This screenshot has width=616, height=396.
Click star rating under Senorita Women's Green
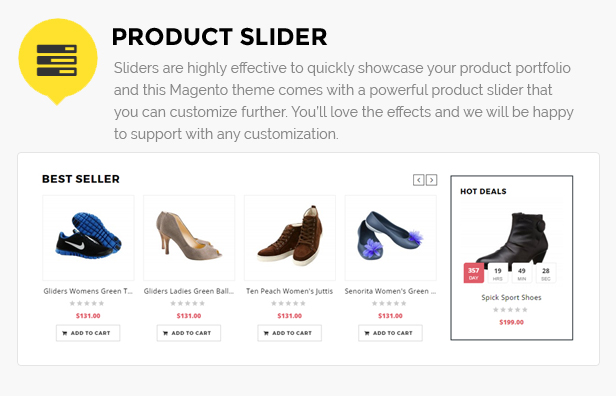(389, 303)
